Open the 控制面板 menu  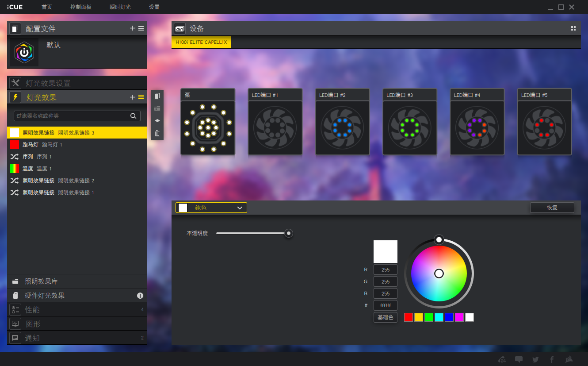point(81,7)
